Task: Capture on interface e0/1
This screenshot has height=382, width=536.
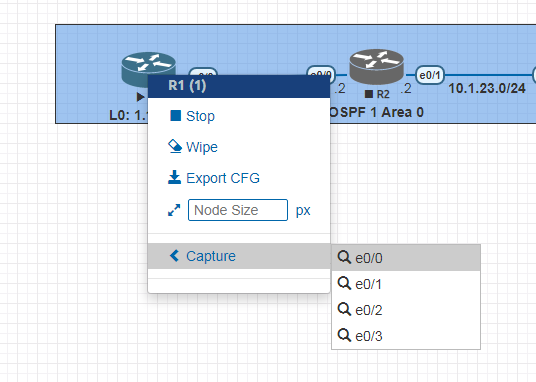Action: (406, 284)
